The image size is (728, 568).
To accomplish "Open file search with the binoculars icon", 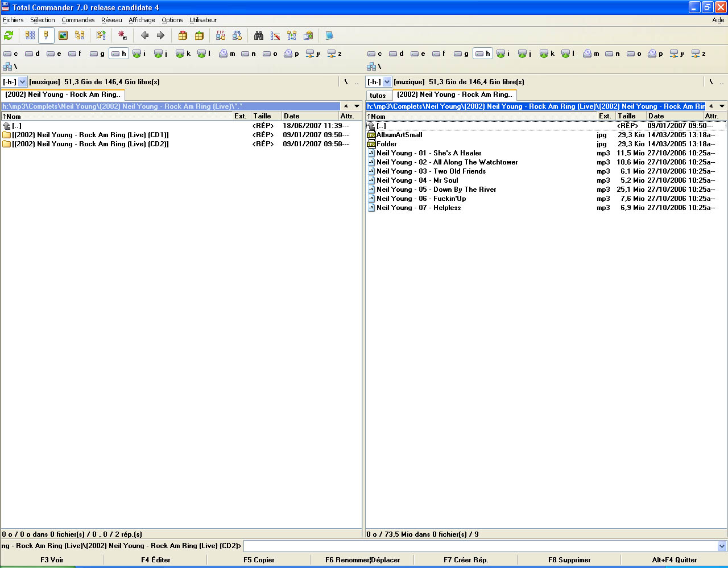I will (259, 36).
